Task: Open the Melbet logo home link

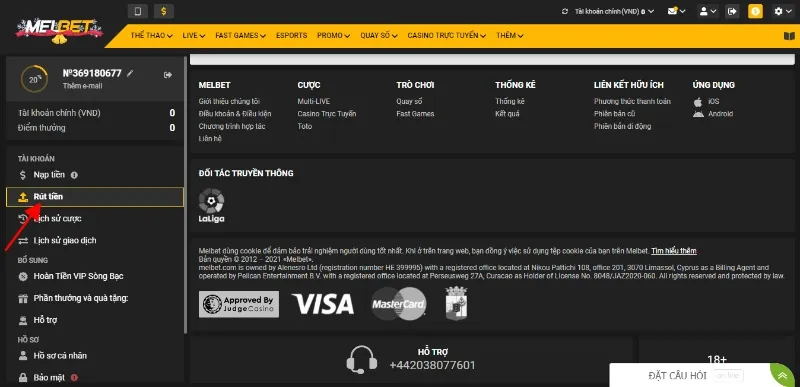Action: pyautogui.click(x=59, y=31)
